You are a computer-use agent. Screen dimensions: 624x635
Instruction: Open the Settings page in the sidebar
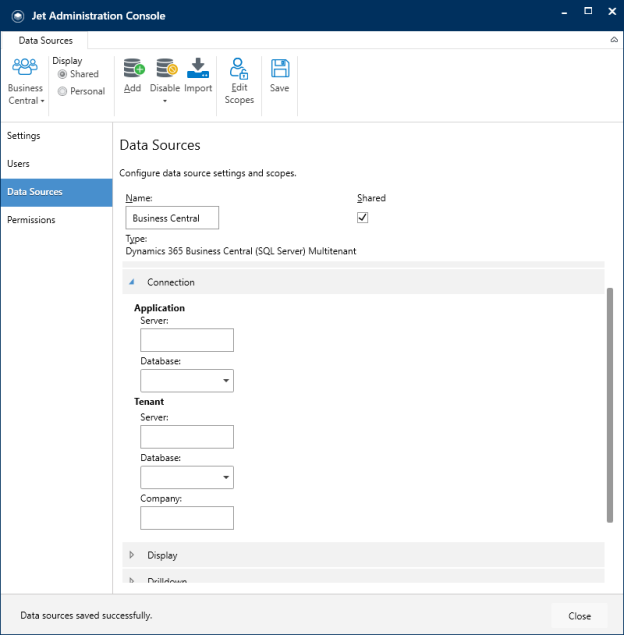click(x=56, y=136)
